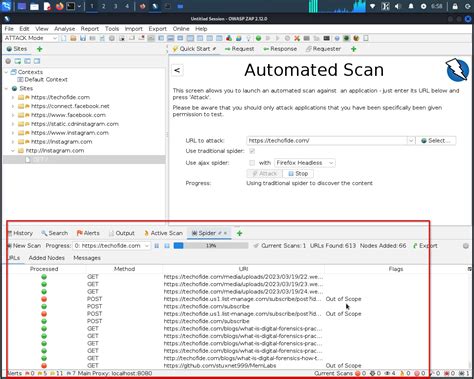This screenshot has height=379, width=474.
Task: Click the green plus after Spider tab
Action: 239,233
